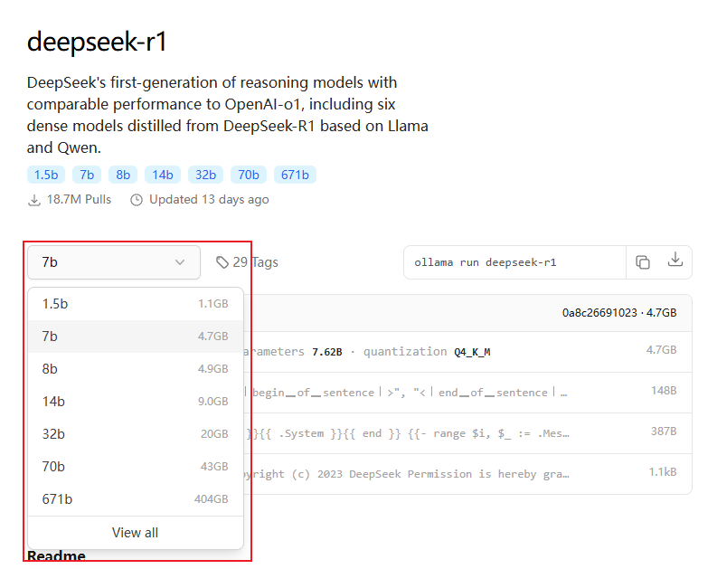Viewport: 717px width, 588px height.
Task: Click the tag icon beside 29 Tags
Action: pos(222,262)
